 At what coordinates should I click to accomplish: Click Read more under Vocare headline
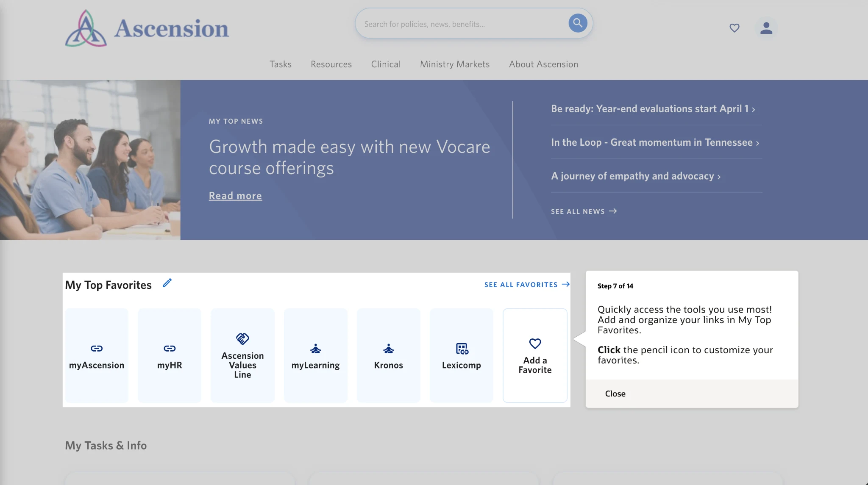click(235, 196)
